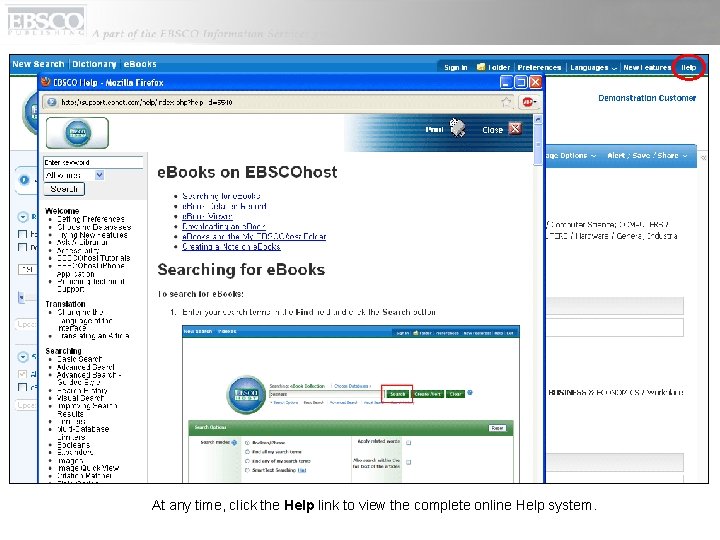The height and width of the screenshot is (540, 720).
Task: Click the Help keyword input field
Action: click(93, 162)
